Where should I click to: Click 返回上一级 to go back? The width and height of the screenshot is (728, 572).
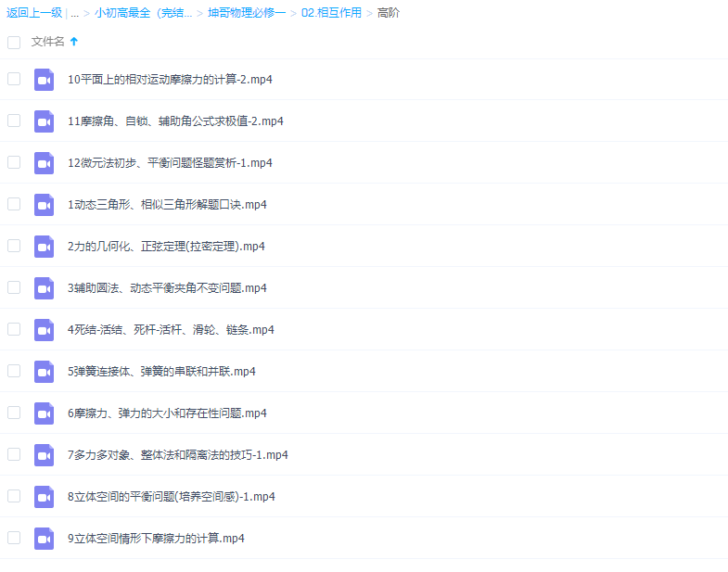point(34,13)
